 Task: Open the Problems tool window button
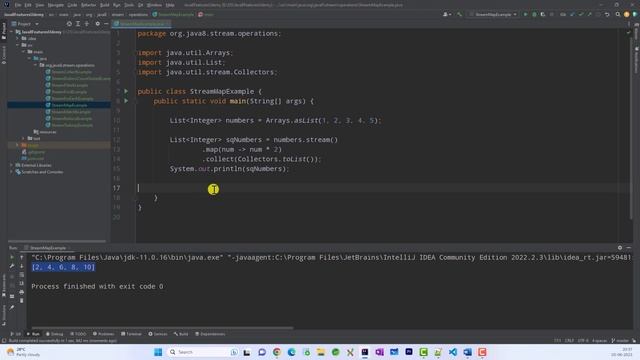103,334
